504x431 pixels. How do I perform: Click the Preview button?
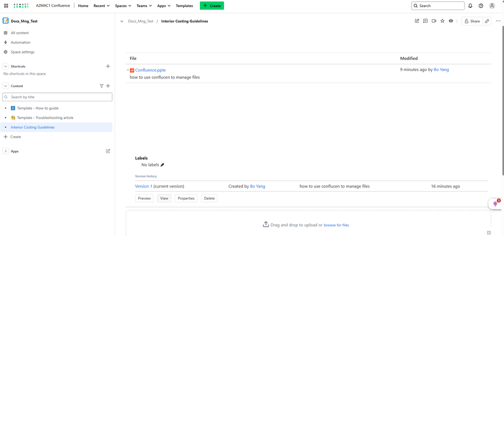click(144, 198)
